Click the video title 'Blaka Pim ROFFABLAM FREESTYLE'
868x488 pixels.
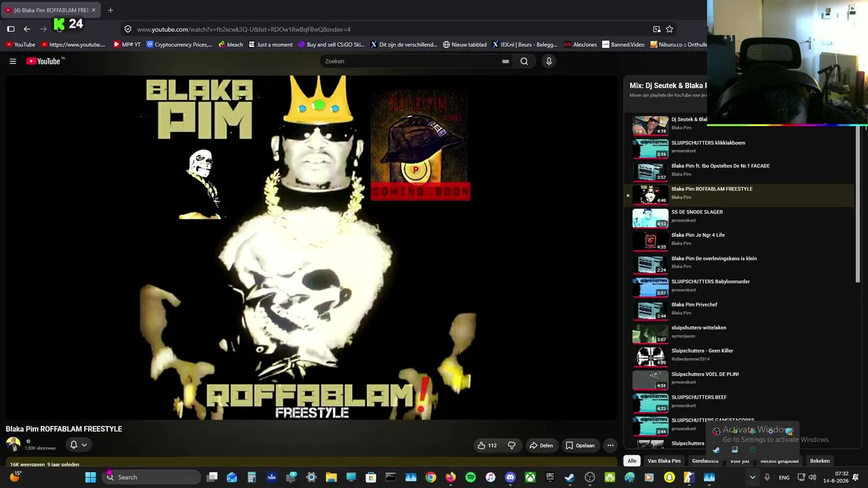tap(64, 429)
